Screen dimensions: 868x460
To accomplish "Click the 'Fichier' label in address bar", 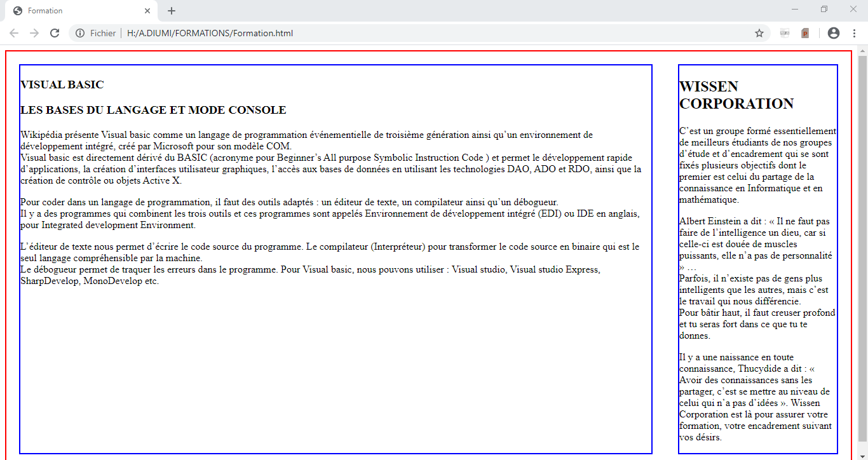I will pos(103,33).
